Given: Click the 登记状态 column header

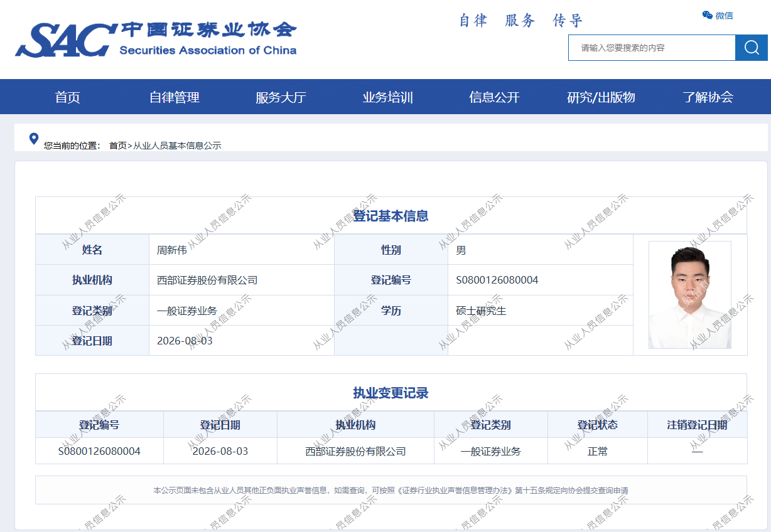Looking at the screenshot, I should [x=598, y=425].
